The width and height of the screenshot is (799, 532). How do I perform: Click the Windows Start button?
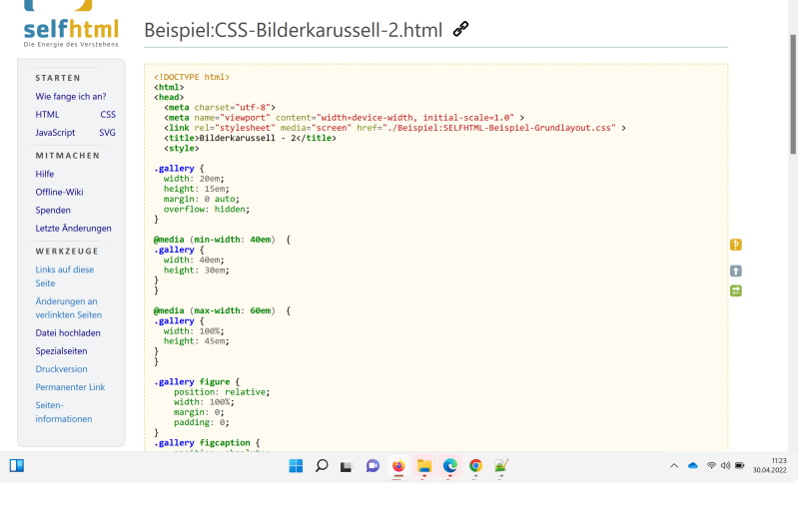(x=296, y=466)
